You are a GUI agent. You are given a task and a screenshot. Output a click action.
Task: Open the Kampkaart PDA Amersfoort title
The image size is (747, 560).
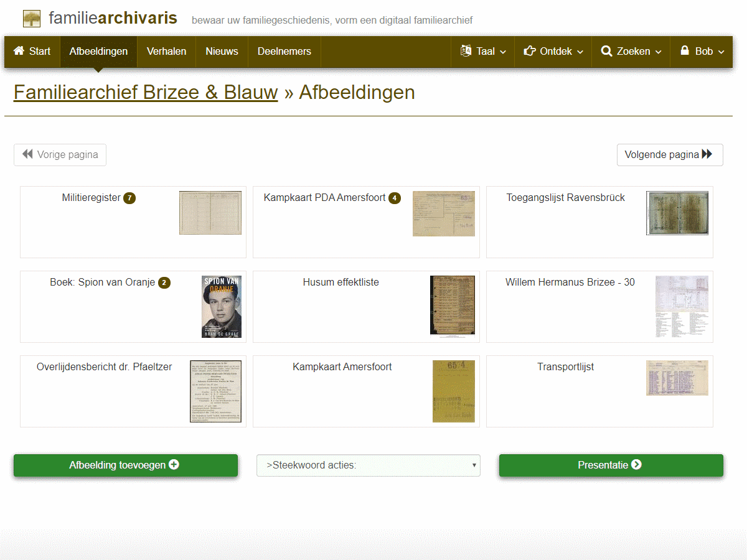[324, 197]
